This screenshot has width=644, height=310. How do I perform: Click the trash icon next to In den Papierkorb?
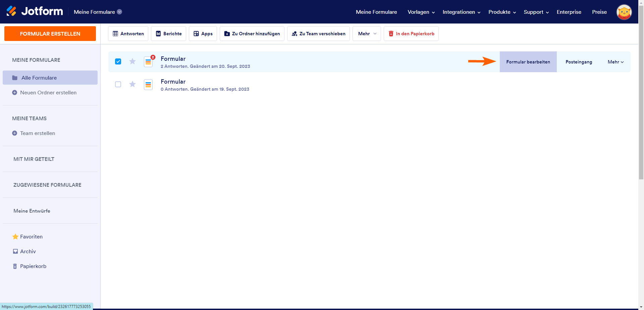pyautogui.click(x=391, y=34)
